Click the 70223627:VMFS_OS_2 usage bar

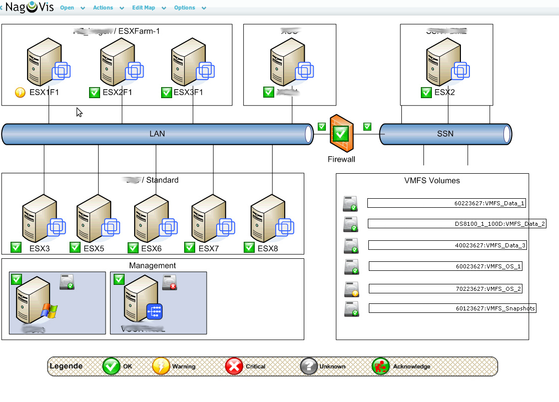[446, 289]
